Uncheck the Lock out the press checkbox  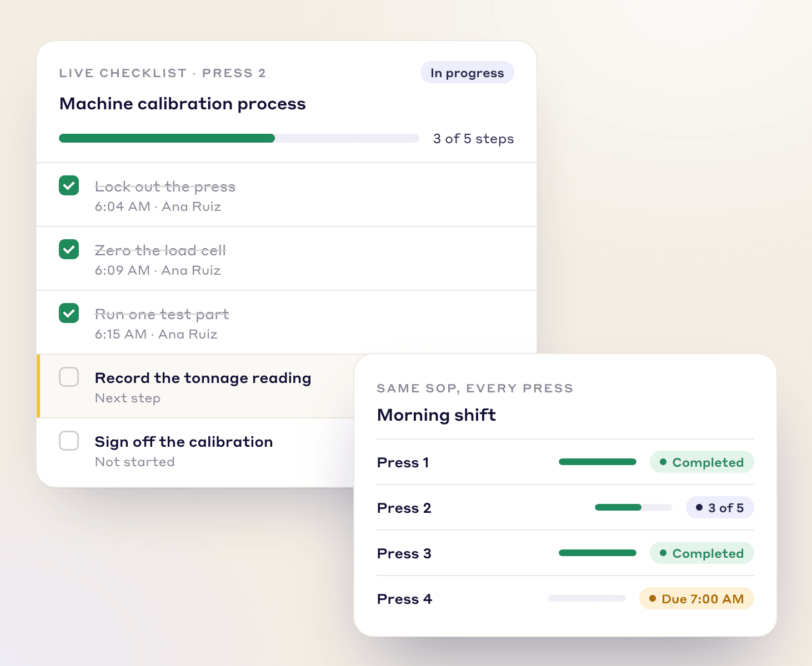[69, 185]
